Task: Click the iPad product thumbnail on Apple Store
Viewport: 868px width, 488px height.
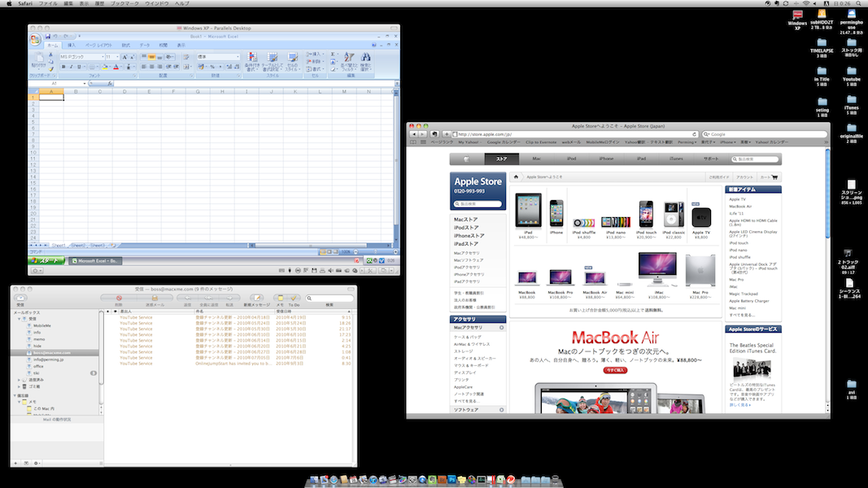Action: click(x=528, y=211)
